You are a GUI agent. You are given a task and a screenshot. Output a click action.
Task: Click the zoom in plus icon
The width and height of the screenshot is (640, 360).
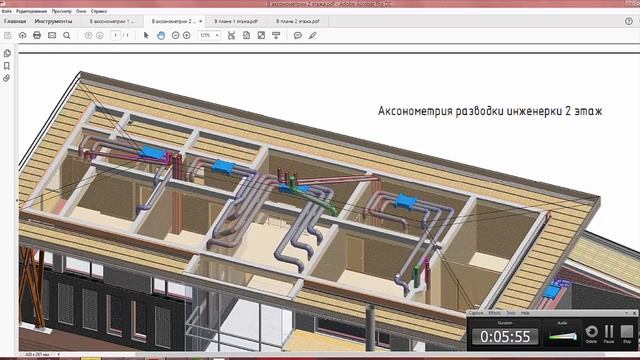[x=187, y=36]
